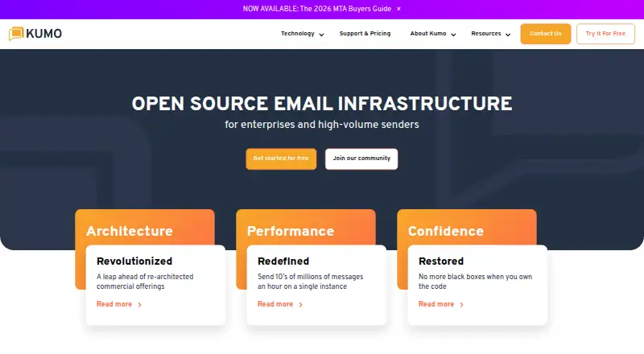
Task: Click the 'Open Source Email Infrastructure' headline
Action: pyautogui.click(x=322, y=104)
